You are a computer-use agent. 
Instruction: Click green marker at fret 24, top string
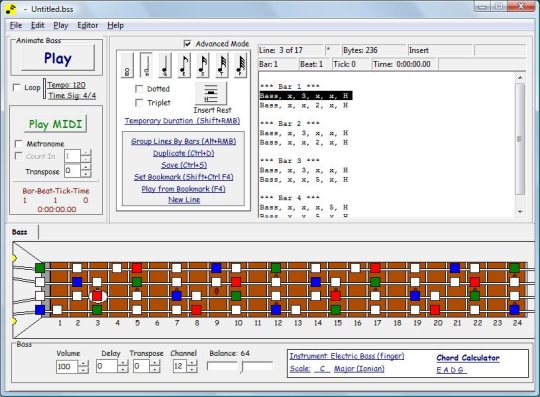click(x=515, y=268)
